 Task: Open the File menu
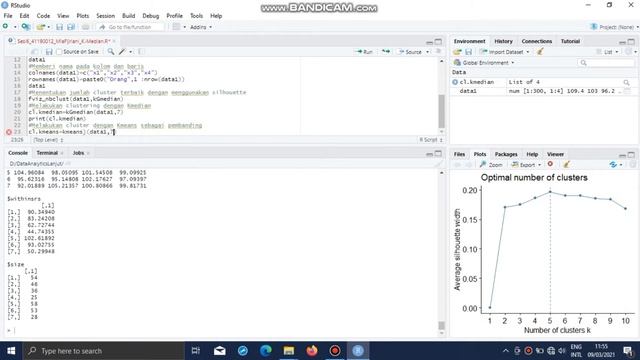click(x=8, y=16)
